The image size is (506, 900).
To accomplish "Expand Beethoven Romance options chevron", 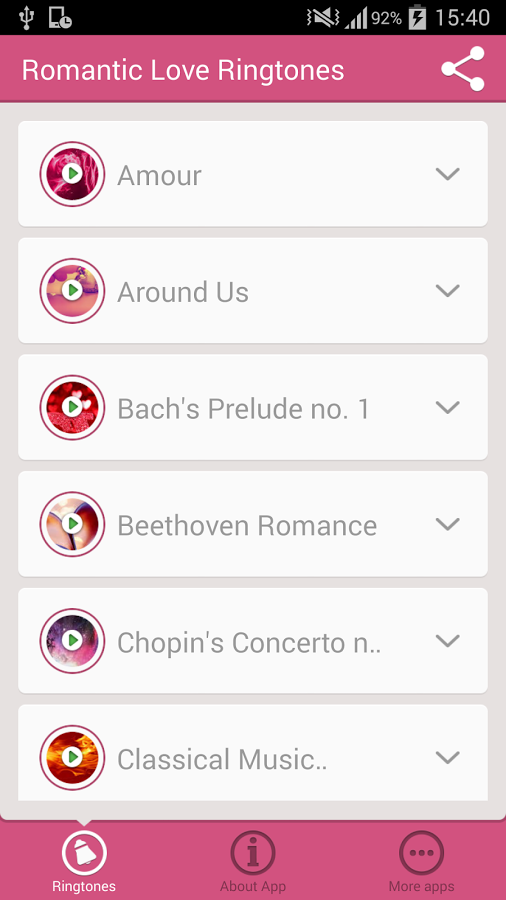I will (448, 524).
